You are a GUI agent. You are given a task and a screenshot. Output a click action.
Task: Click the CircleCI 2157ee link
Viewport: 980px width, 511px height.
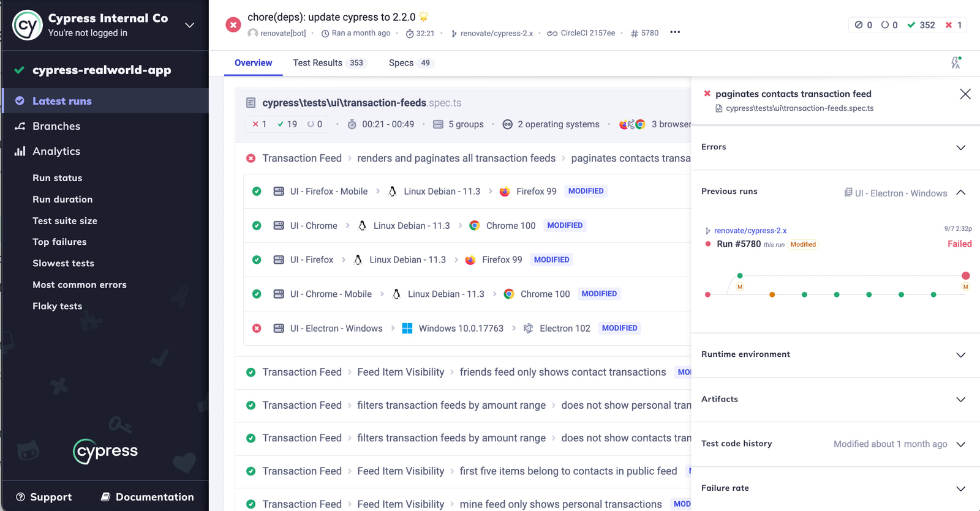pos(581,33)
